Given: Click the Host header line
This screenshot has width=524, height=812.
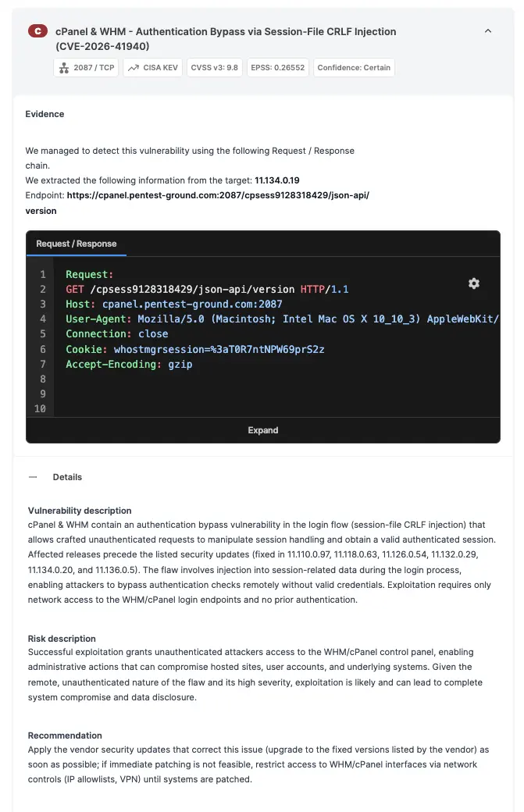Looking at the screenshot, I should click(174, 304).
